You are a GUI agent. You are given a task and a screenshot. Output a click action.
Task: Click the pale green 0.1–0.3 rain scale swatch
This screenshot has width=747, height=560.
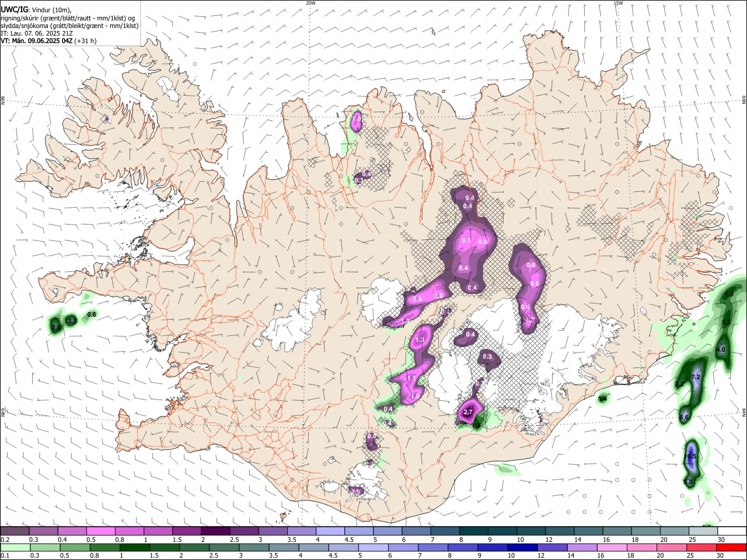pyautogui.click(x=15, y=548)
